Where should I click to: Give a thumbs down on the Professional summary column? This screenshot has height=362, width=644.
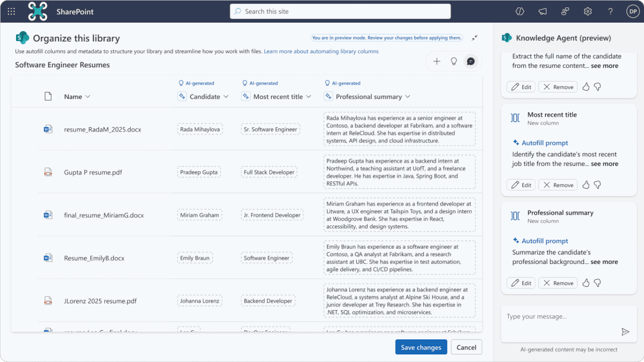tap(597, 283)
